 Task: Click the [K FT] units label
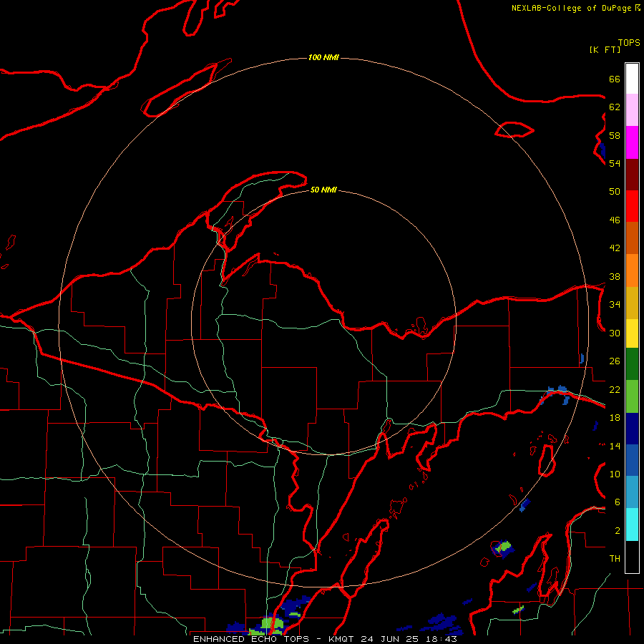pyautogui.click(x=605, y=49)
